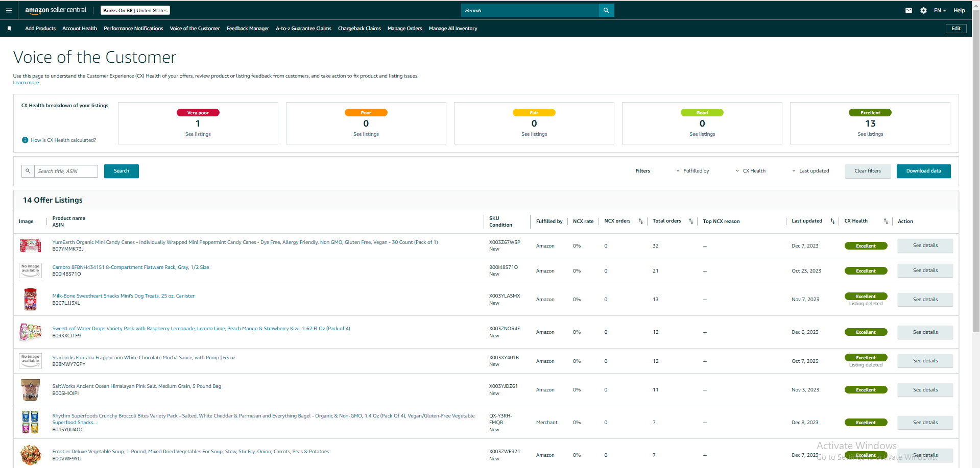The image size is (980, 468).
Task: Open Milk-Bone Dog Treats product thumbnail
Action: 30,299
